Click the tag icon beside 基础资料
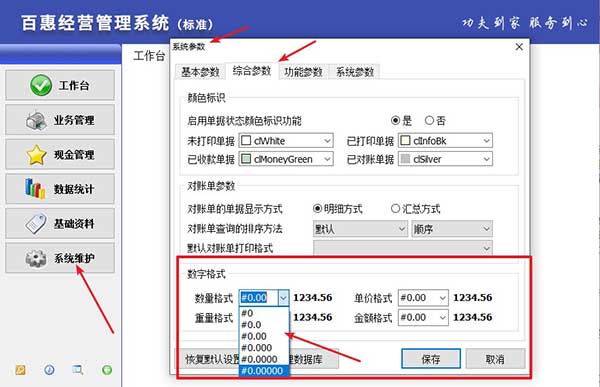600x387 pixels. [x=36, y=224]
